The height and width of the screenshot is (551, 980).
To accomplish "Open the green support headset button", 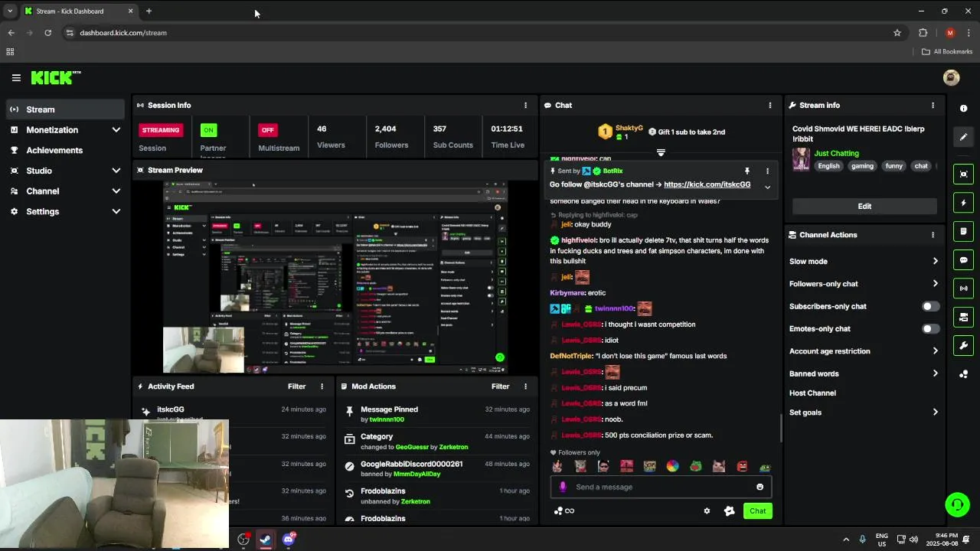I will point(956,504).
